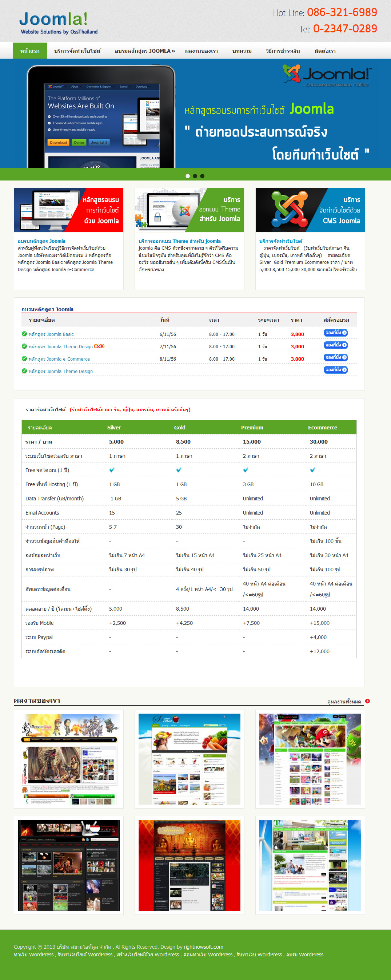Viewport: 391px width, 980px height.
Task: Open อบรม WordPress footer link
Action: point(305,955)
